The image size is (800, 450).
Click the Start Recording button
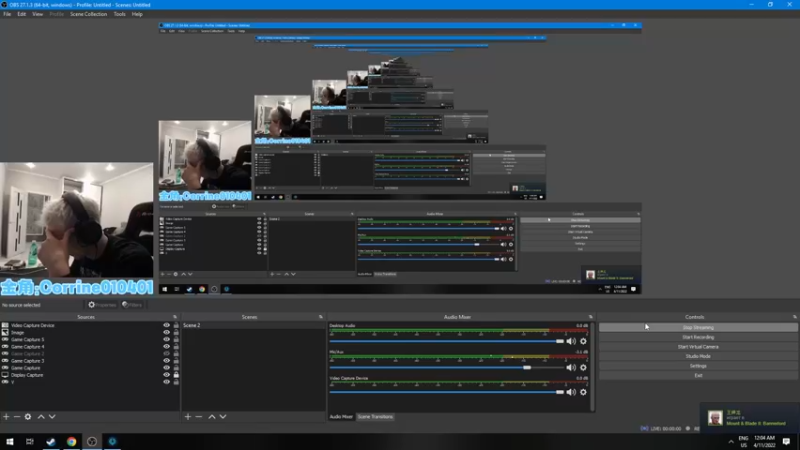click(x=698, y=337)
